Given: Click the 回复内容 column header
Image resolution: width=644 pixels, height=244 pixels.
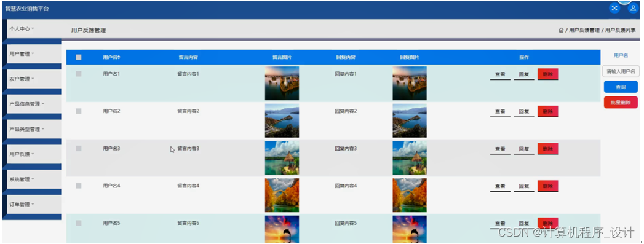Looking at the screenshot, I should [x=346, y=57].
